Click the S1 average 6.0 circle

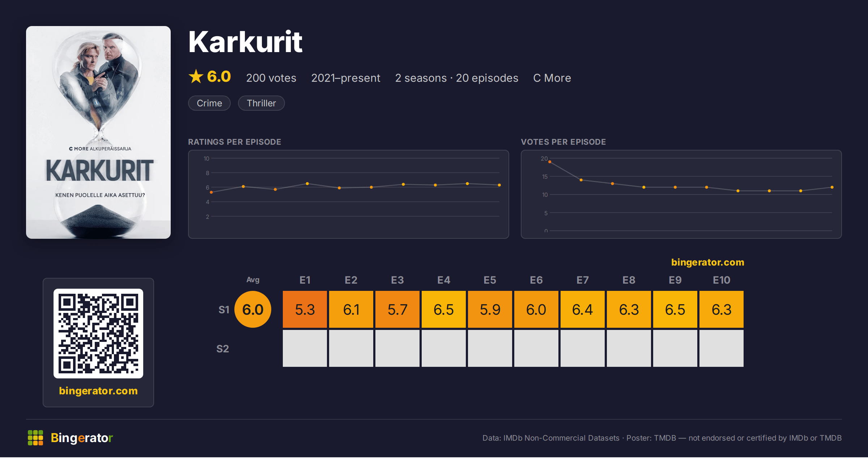tap(253, 309)
